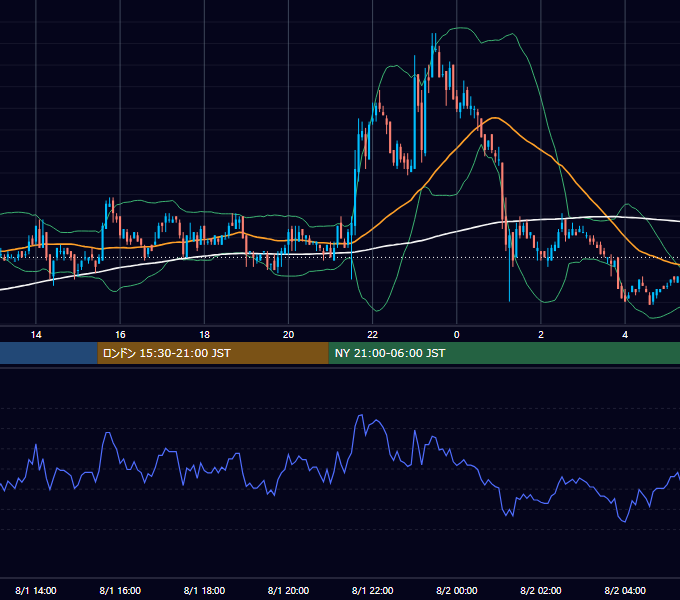
Task: Select the London 15:30-21:00 JST session bar
Action: 213,353
